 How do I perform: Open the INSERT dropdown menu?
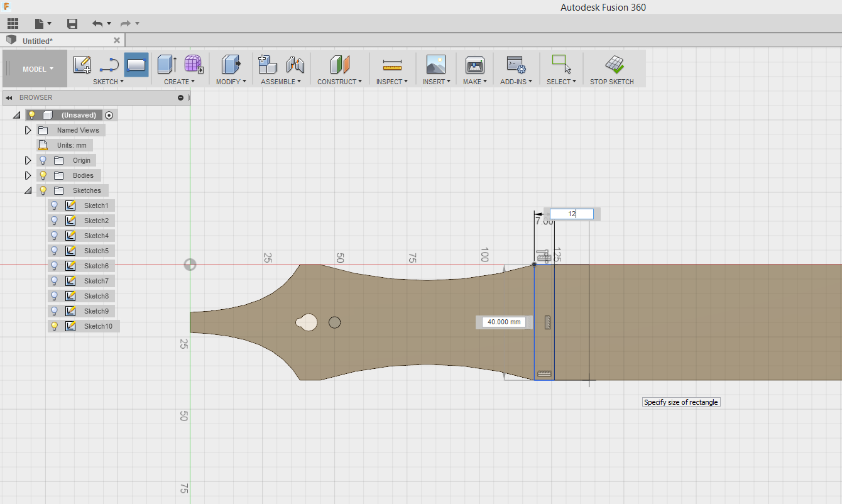pos(436,82)
